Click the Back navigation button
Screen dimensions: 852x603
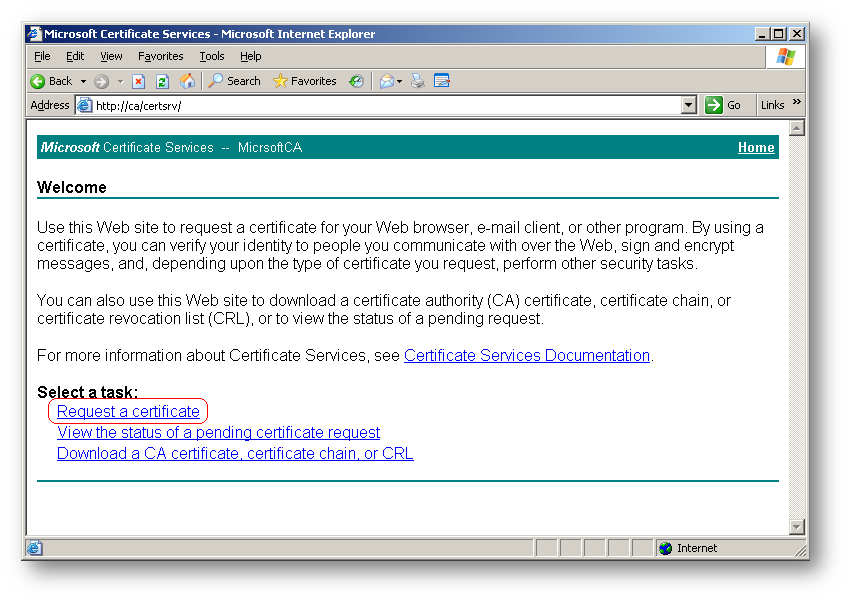tap(51, 81)
